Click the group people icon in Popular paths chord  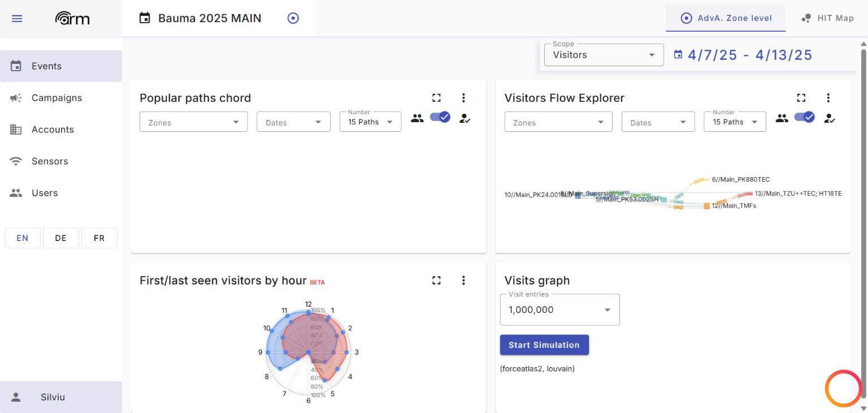point(417,118)
